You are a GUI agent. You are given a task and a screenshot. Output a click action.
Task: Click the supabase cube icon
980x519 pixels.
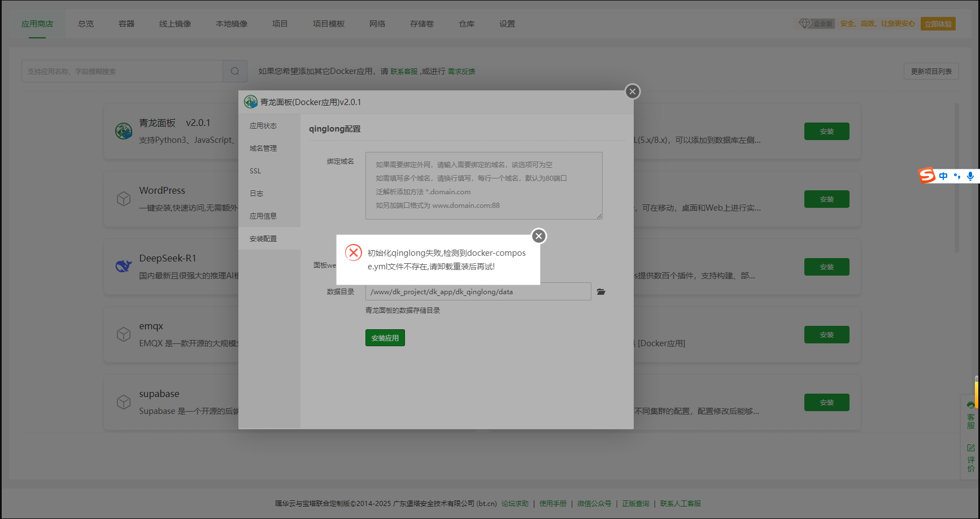pyautogui.click(x=124, y=402)
